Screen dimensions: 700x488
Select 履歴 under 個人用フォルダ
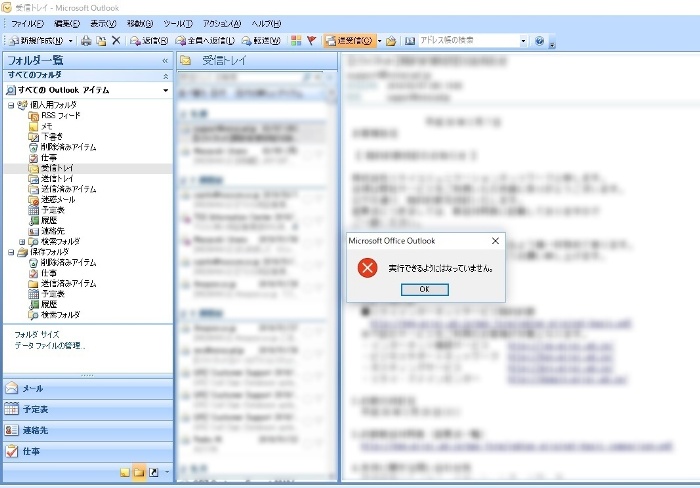click(49, 221)
